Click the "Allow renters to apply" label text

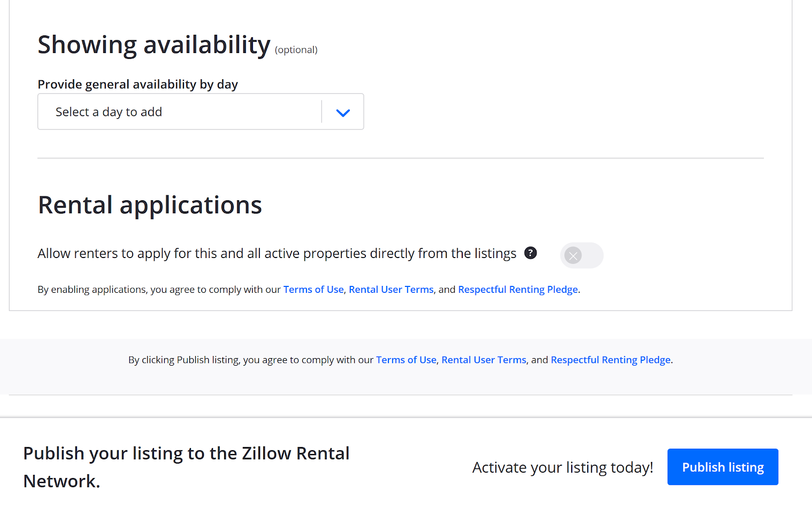[277, 253]
